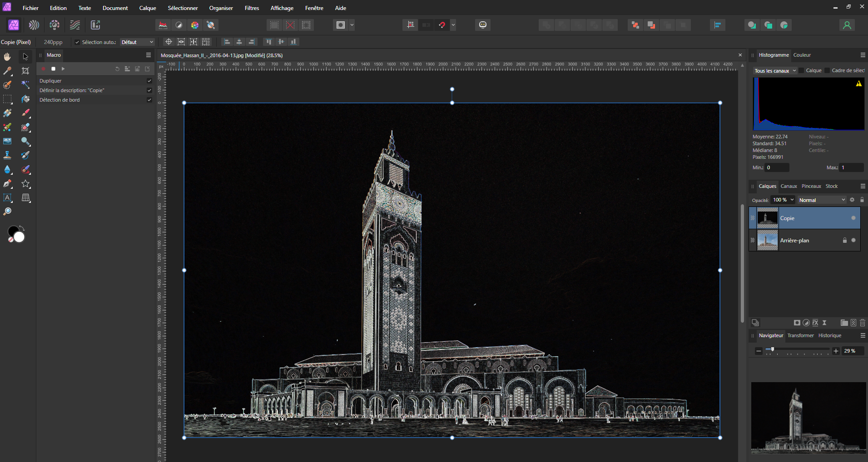The height and width of the screenshot is (462, 868).
Task: Select the Arrière-plan layer thumbnail
Action: pyautogui.click(x=768, y=241)
